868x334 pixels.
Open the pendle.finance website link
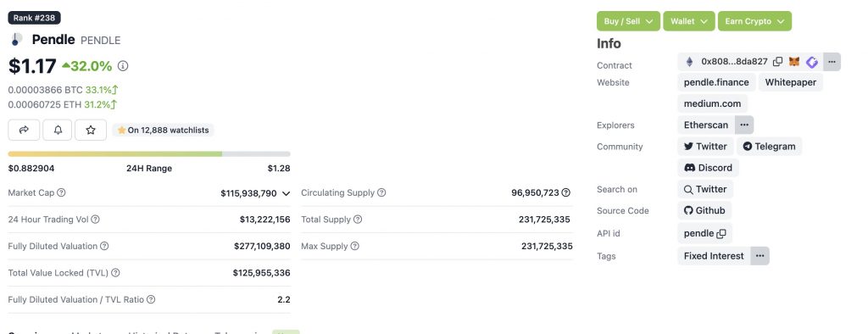click(x=716, y=82)
